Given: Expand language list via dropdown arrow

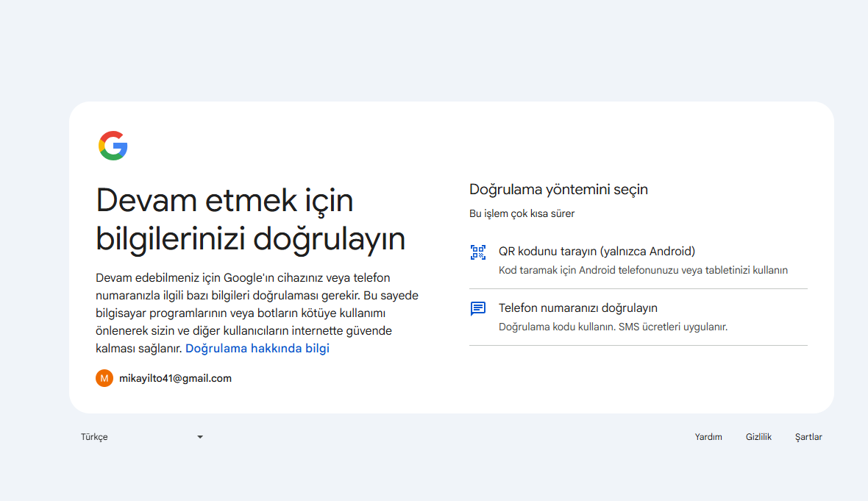Looking at the screenshot, I should (200, 437).
